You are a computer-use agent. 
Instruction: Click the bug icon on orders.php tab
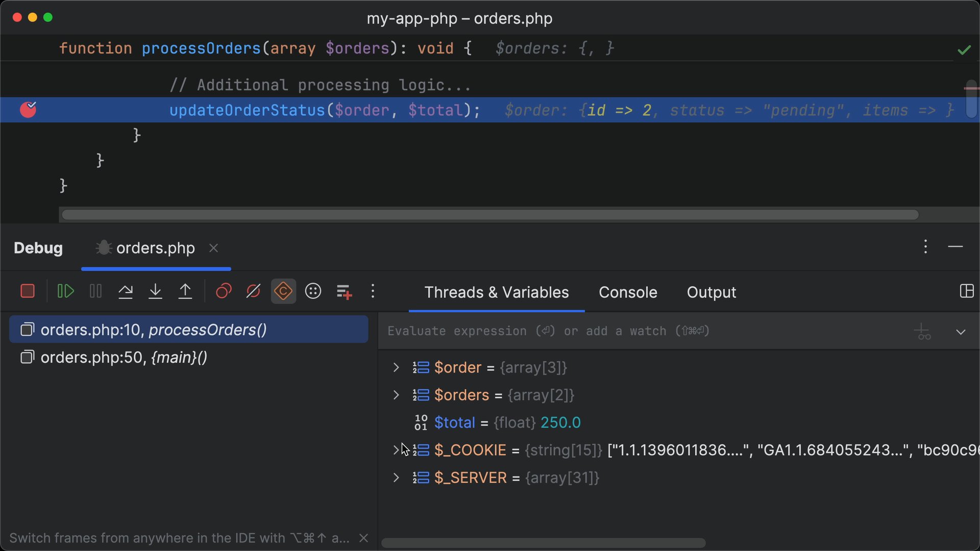[104, 248]
